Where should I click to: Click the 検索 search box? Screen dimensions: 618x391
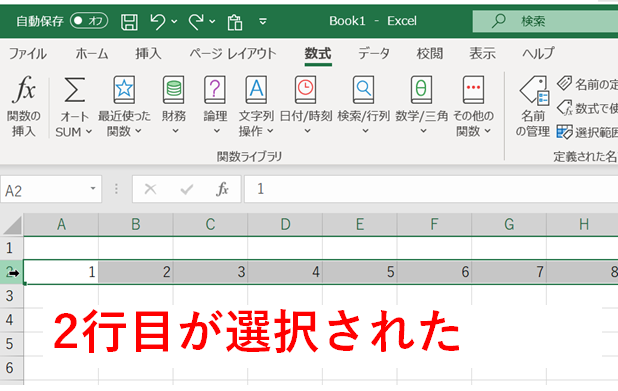point(545,21)
